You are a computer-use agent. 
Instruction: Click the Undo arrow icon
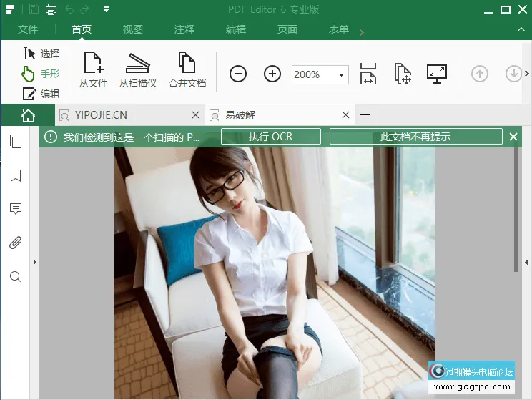coord(69,9)
